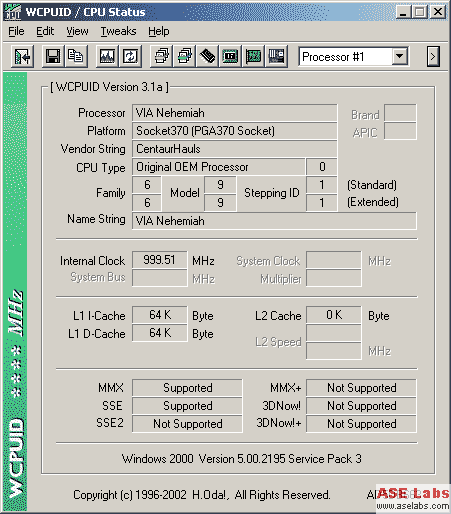Click the L1 D-Cache value 64 K
This screenshot has width=451, height=514.
click(x=159, y=333)
